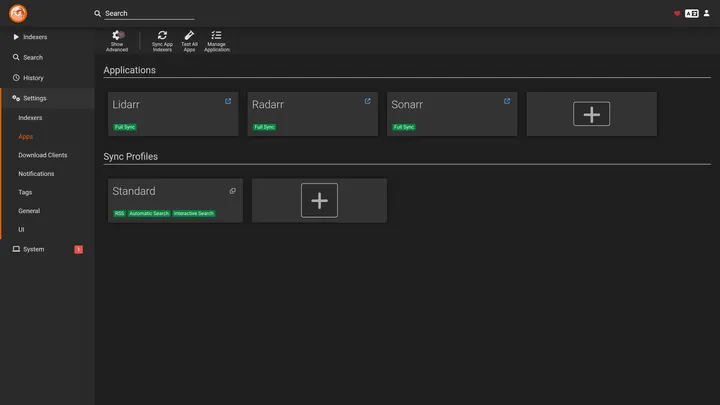Open the keyboard shortcuts icon
The image size is (720, 405).
click(692, 13)
